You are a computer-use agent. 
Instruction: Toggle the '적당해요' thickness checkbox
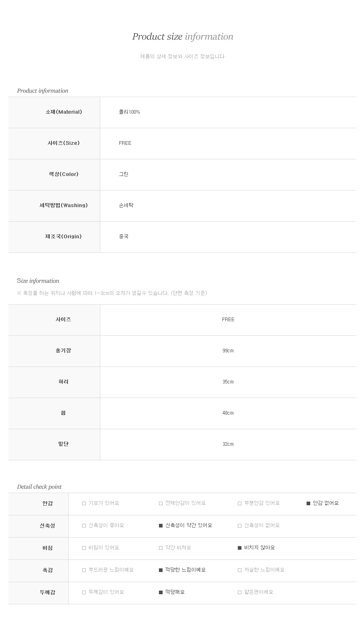[x=161, y=593]
